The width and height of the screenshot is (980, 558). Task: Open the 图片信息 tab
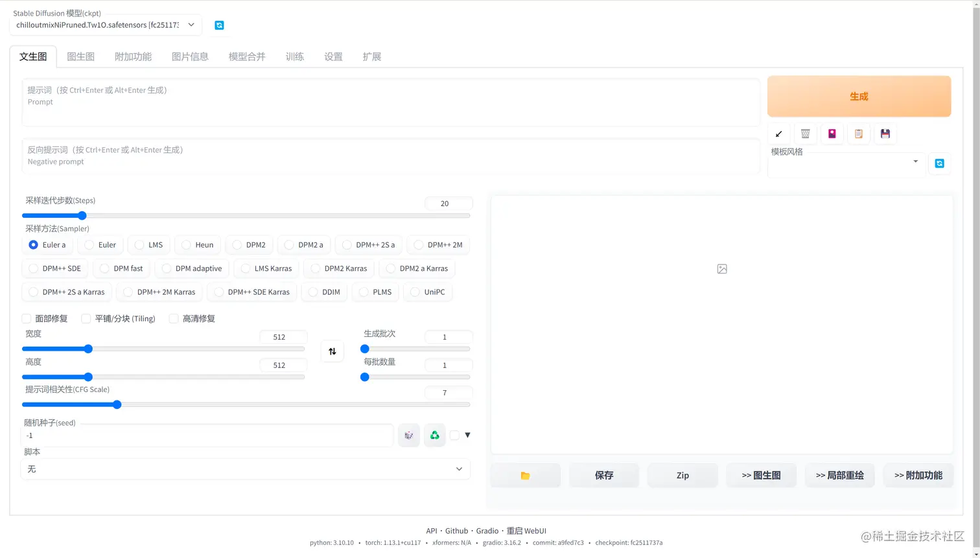pyautogui.click(x=190, y=56)
